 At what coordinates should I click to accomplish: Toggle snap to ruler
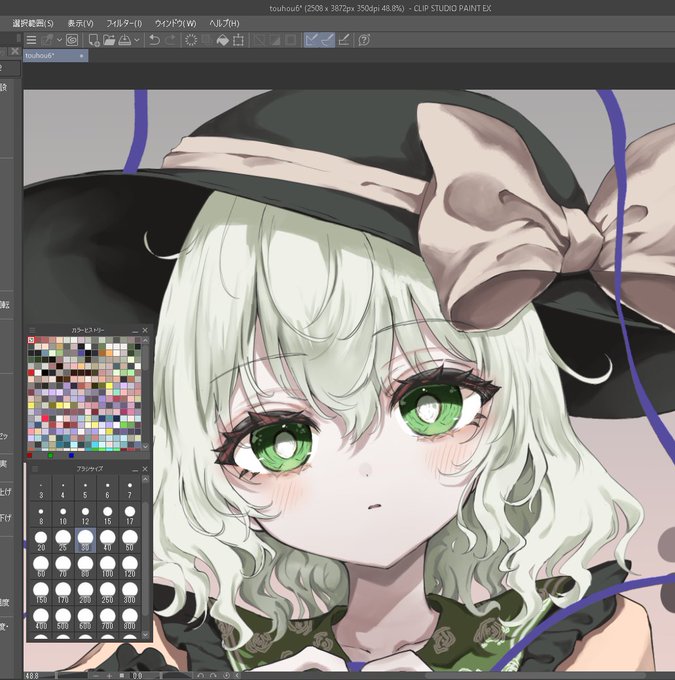tap(311, 40)
